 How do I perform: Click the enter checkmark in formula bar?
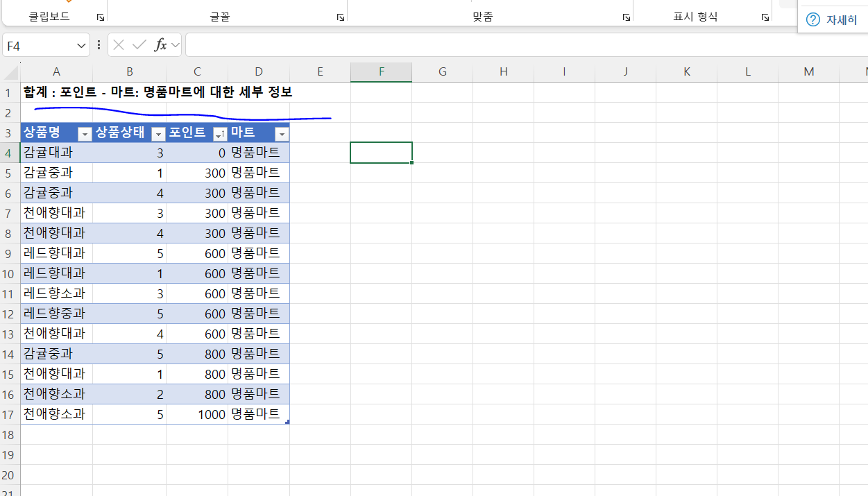139,45
